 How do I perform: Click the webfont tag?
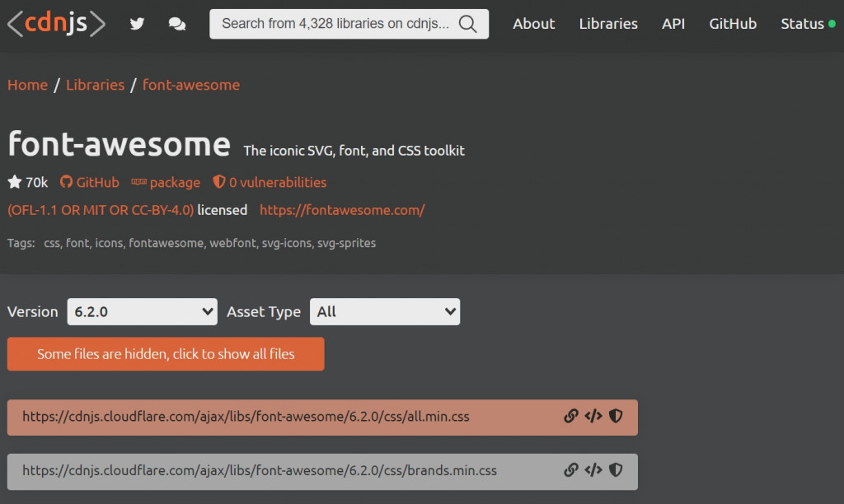pos(232,243)
